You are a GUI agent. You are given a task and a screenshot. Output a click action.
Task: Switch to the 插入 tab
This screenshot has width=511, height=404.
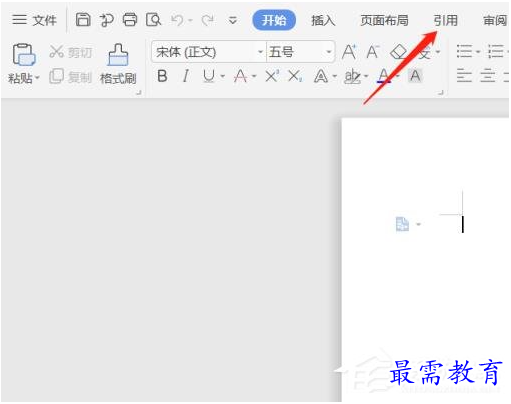(323, 20)
